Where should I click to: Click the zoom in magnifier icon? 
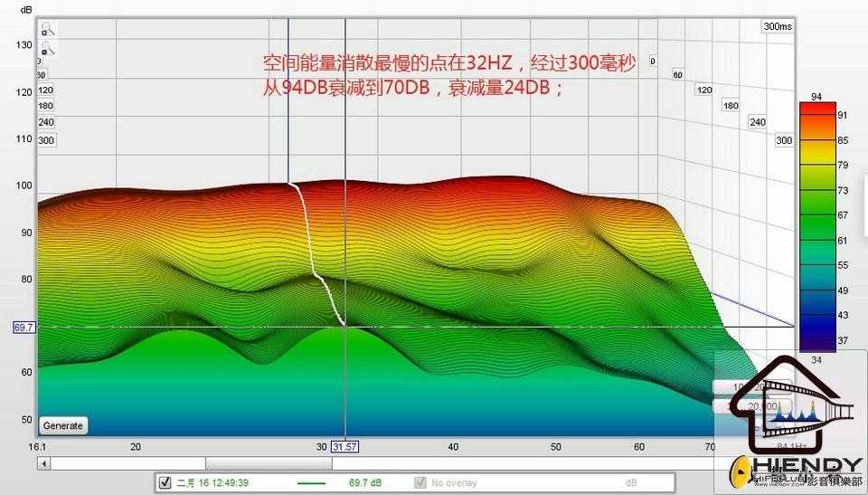tap(48, 30)
